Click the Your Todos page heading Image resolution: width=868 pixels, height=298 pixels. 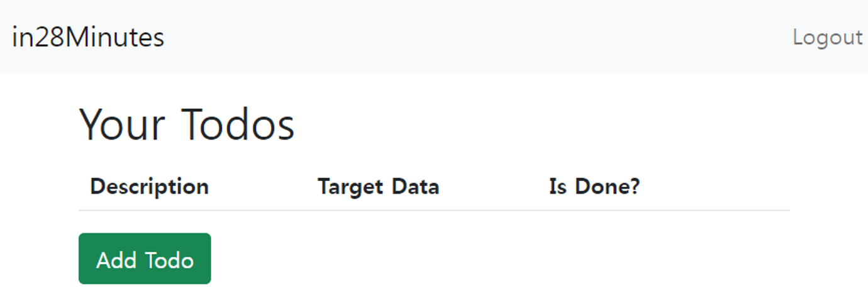(187, 124)
